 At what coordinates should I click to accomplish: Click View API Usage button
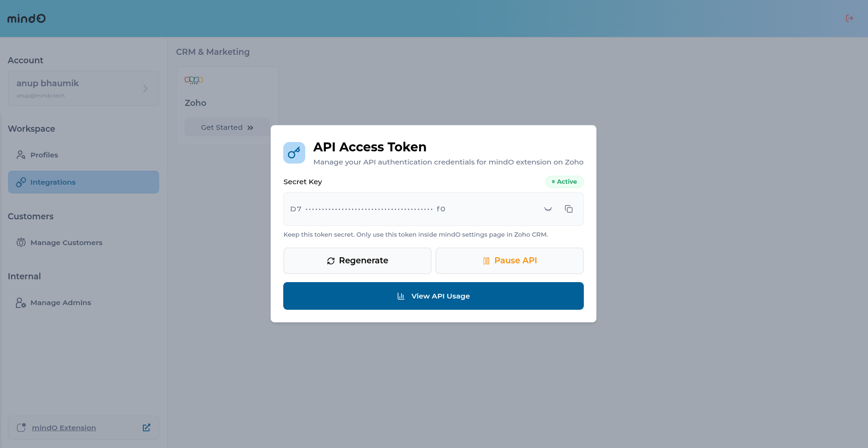click(x=433, y=296)
